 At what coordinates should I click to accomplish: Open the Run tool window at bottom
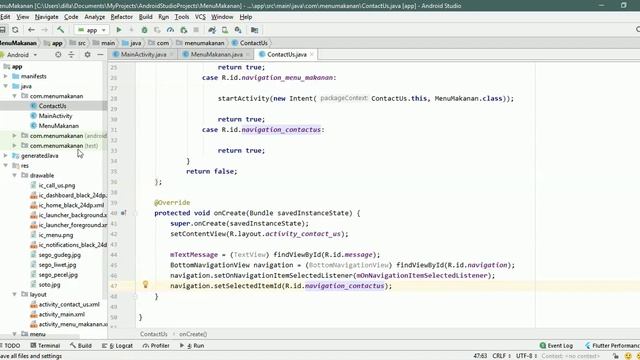(x=192, y=345)
